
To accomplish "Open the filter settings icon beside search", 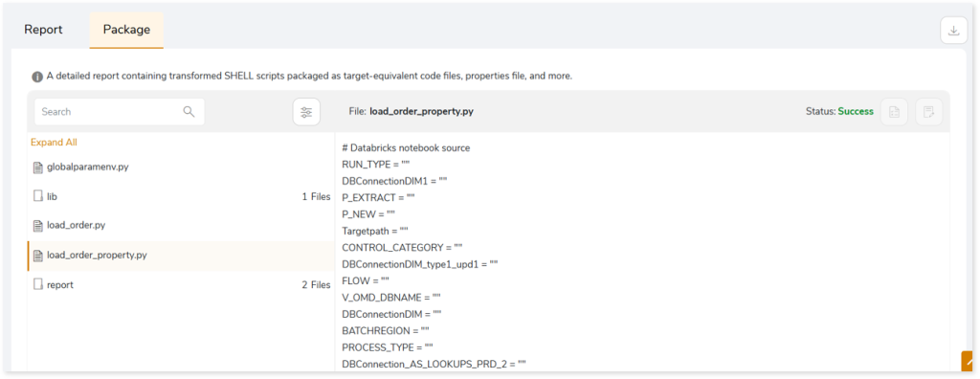I will click(306, 112).
